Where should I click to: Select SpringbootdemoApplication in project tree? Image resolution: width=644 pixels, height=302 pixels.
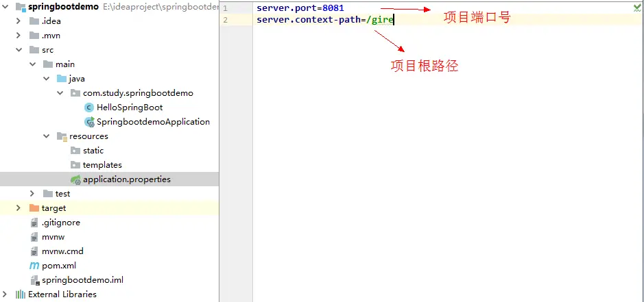click(x=153, y=122)
